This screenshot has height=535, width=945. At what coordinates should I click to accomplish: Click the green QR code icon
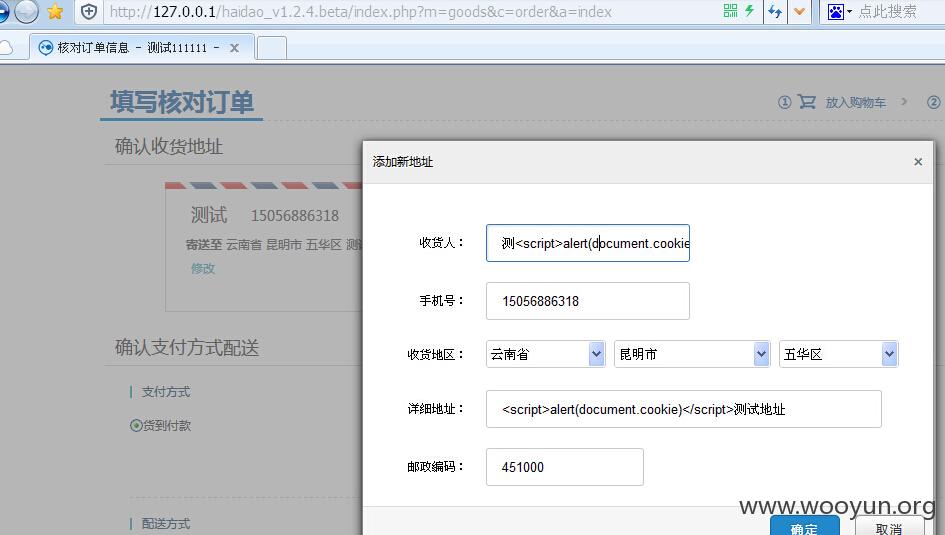pos(730,10)
